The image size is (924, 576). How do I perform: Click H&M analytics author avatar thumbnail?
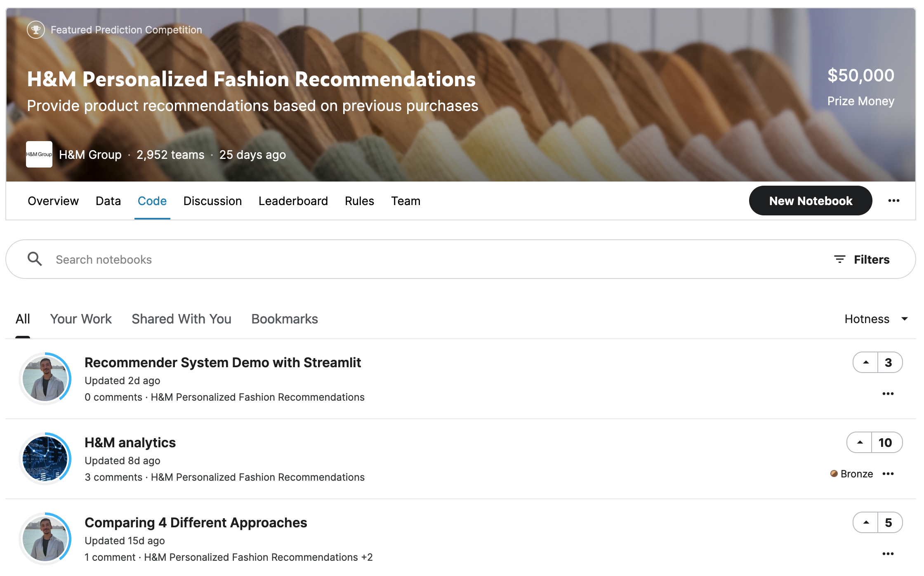pyautogui.click(x=45, y=458)
